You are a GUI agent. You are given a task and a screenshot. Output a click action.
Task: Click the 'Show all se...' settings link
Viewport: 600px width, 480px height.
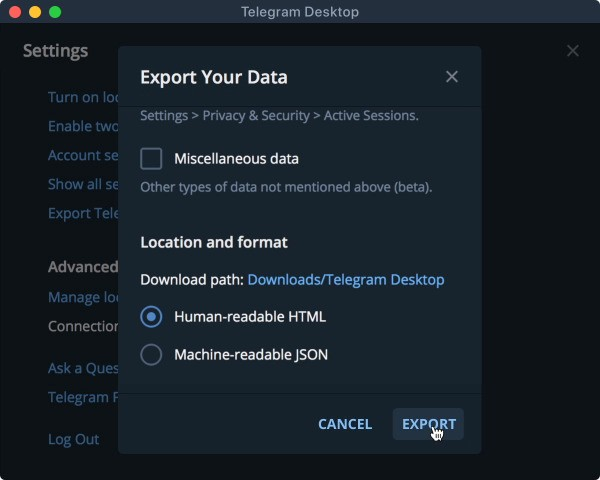coord(83,185)
